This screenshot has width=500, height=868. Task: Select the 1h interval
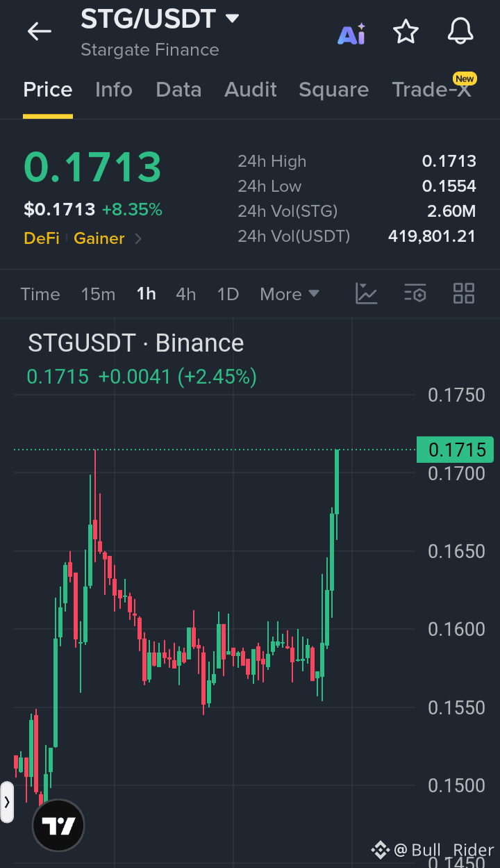pos(147,294)
